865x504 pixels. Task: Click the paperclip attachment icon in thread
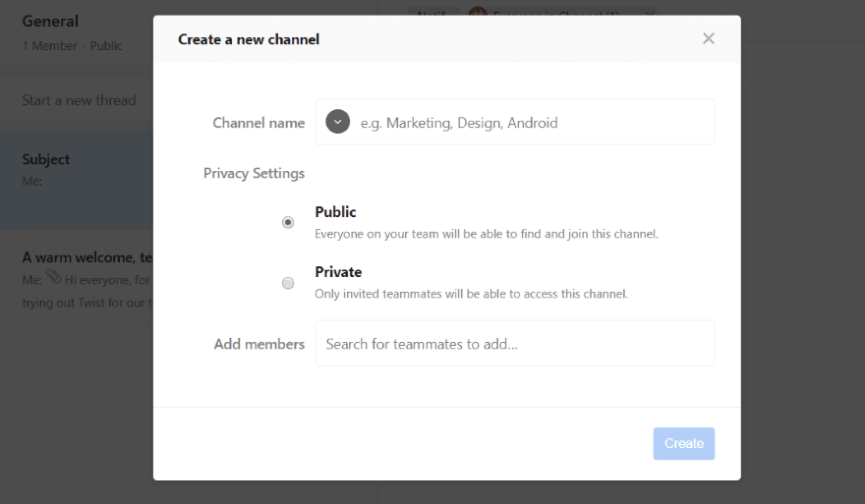pos(53,279)
